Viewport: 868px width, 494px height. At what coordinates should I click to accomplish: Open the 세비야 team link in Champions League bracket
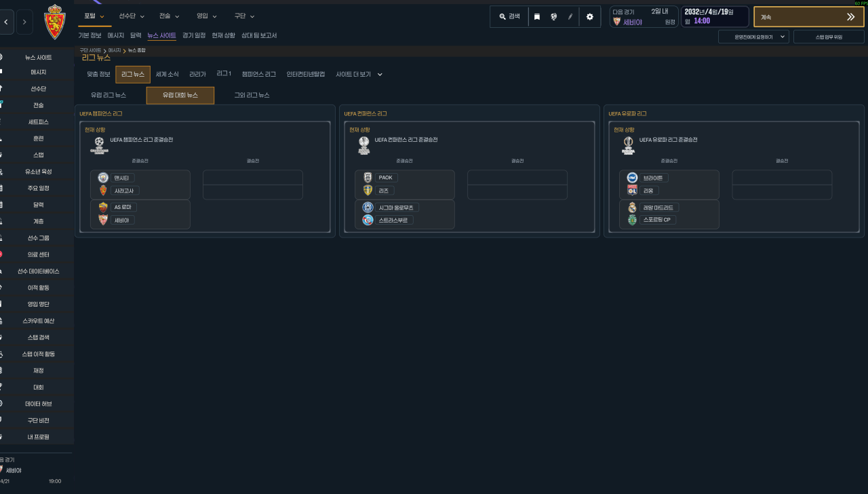click(x=121, y=220)
